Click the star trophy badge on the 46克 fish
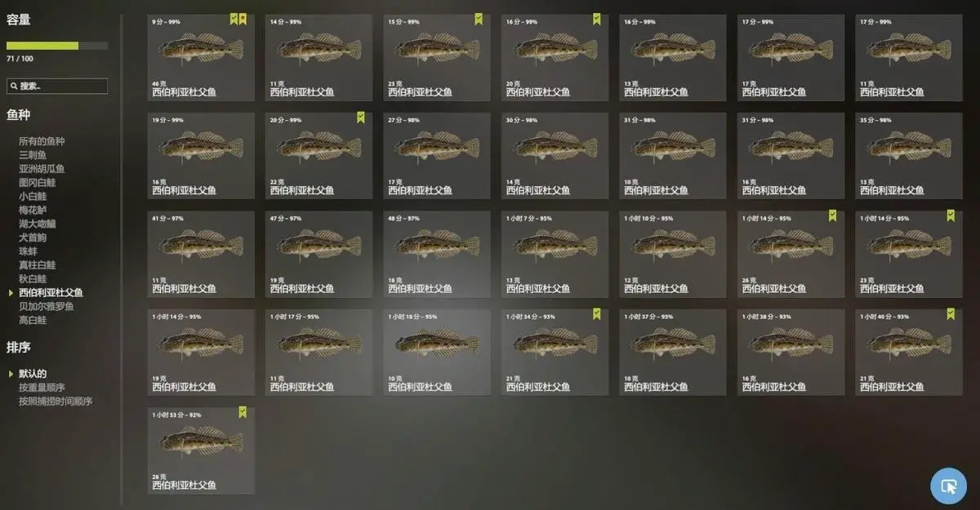This screenshot has height=510, width=980. coord(243,19)
